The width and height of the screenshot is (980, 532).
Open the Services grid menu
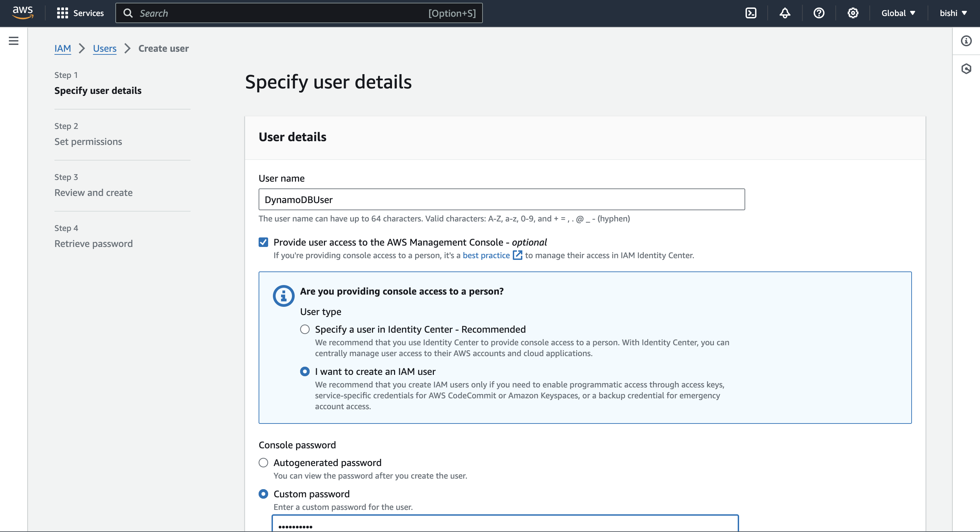[80, 13]
